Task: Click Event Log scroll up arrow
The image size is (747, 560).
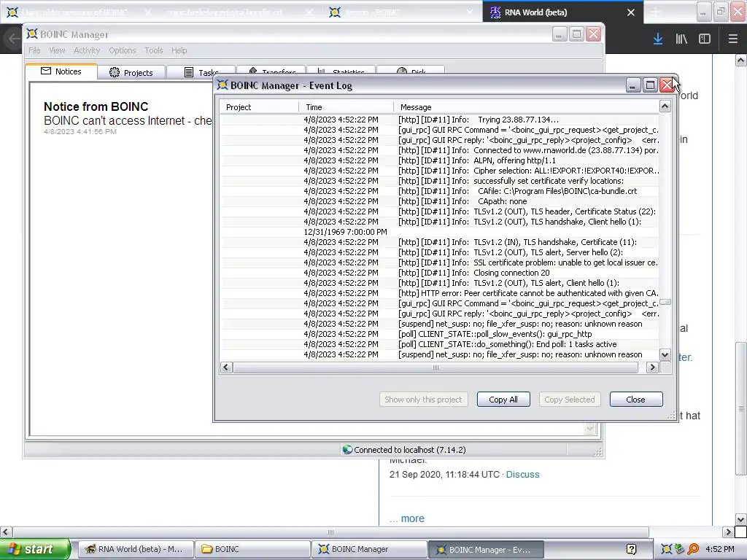Action: point(665,106)
